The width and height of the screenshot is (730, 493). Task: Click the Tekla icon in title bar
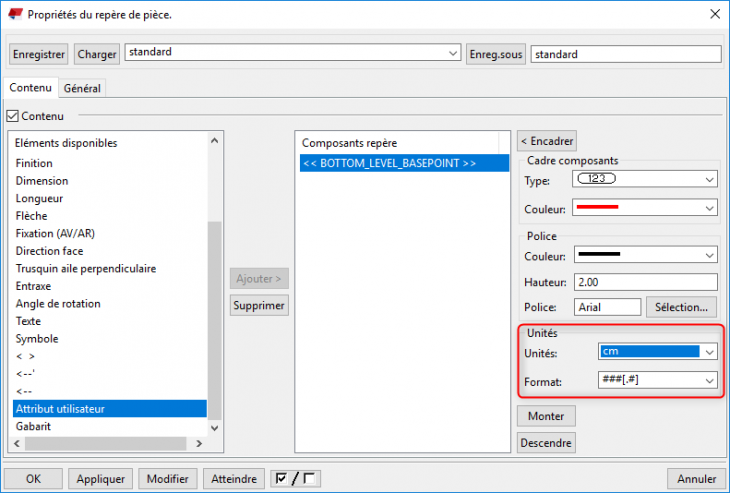[15, 14]
